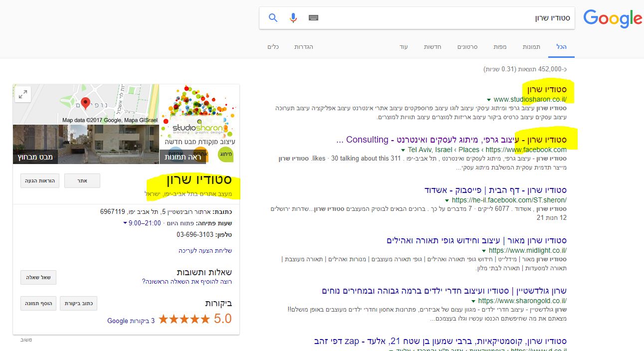Click the five-star rating icons
Viewport: 644px width, 351px height.
coord(185,319)
